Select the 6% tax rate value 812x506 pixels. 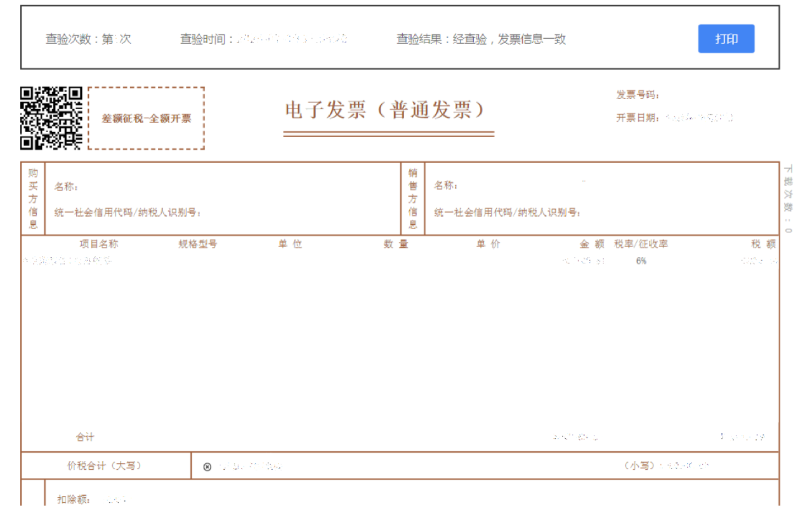click(x=641, y=261)
